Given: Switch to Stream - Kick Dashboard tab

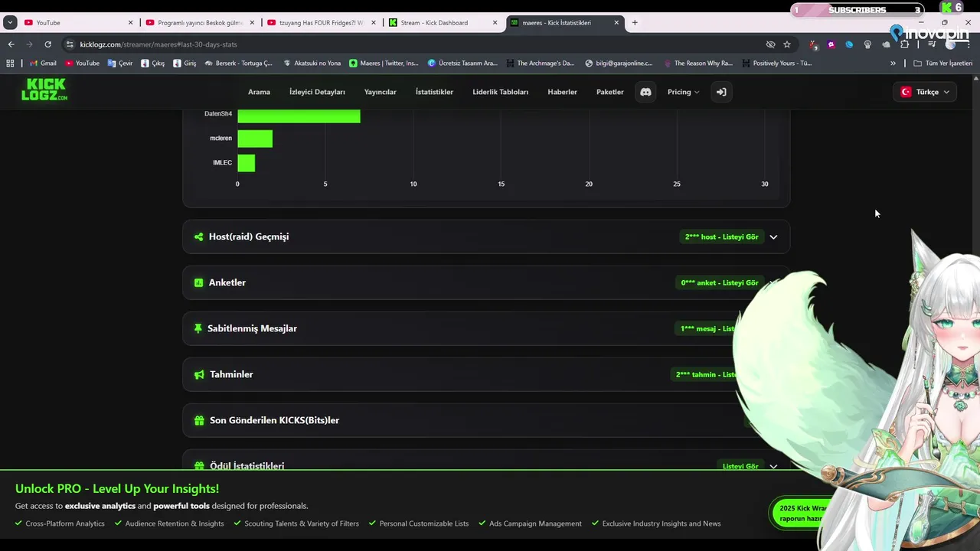Looking at the screenshot, I should pos(444,22).
